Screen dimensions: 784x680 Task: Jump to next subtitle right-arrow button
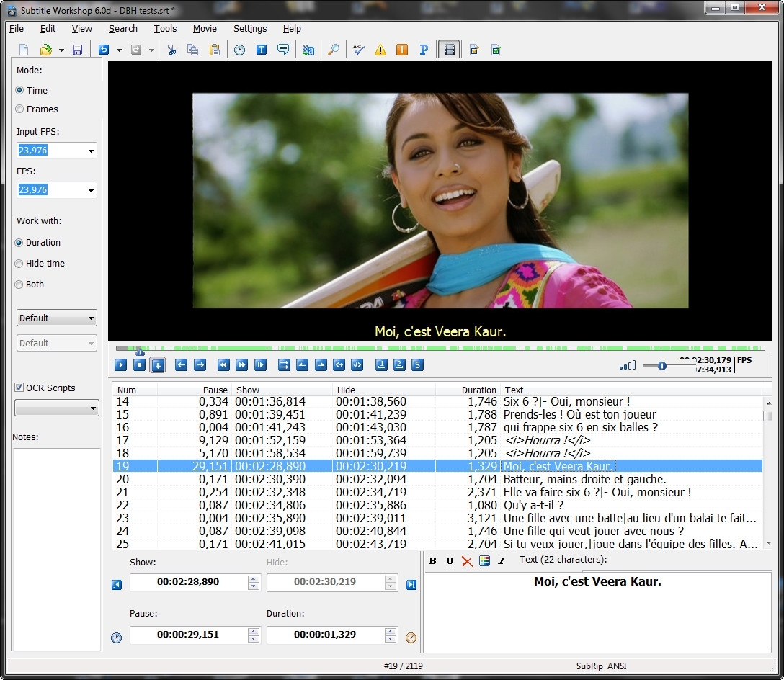coord(200,365)
